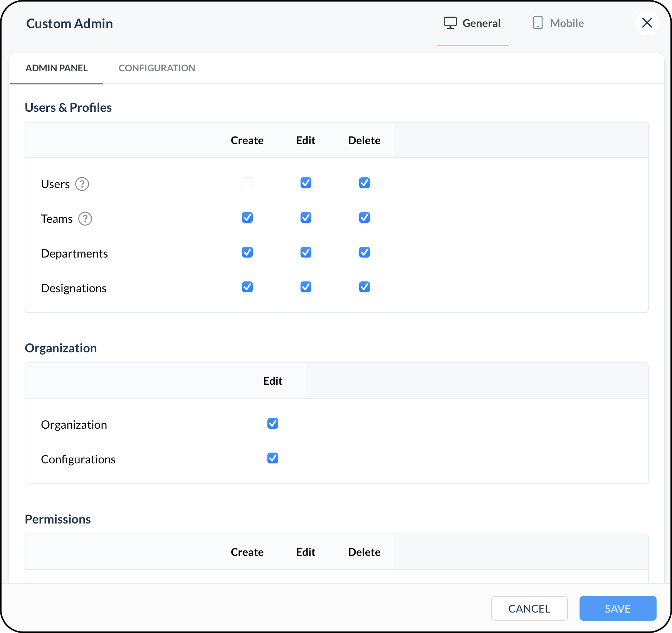Uncheck Edit permission for Users
672x633 pixels.
point(306,183)
